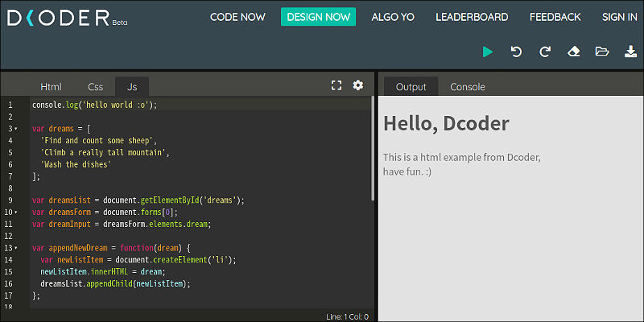The width and height of the screenshot is (644, 322).
Task: Click the createElement('li') code line
Action: (138, 260)
